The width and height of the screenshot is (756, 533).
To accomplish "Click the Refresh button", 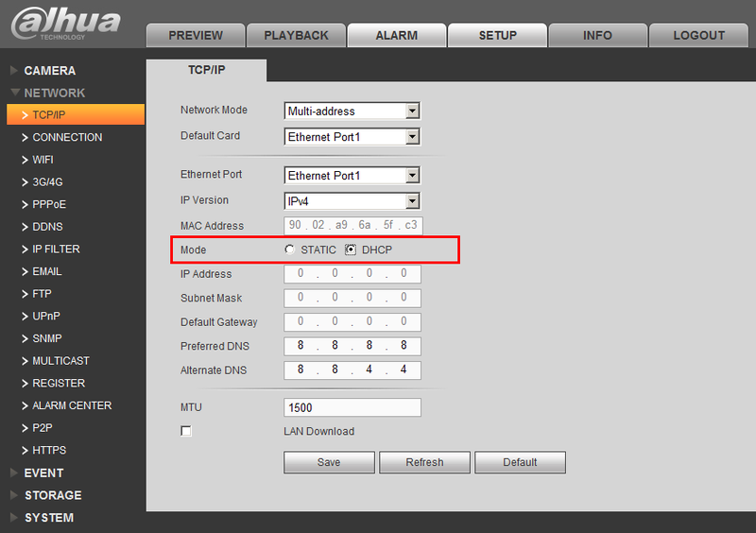I will click(x=424, y=462).
